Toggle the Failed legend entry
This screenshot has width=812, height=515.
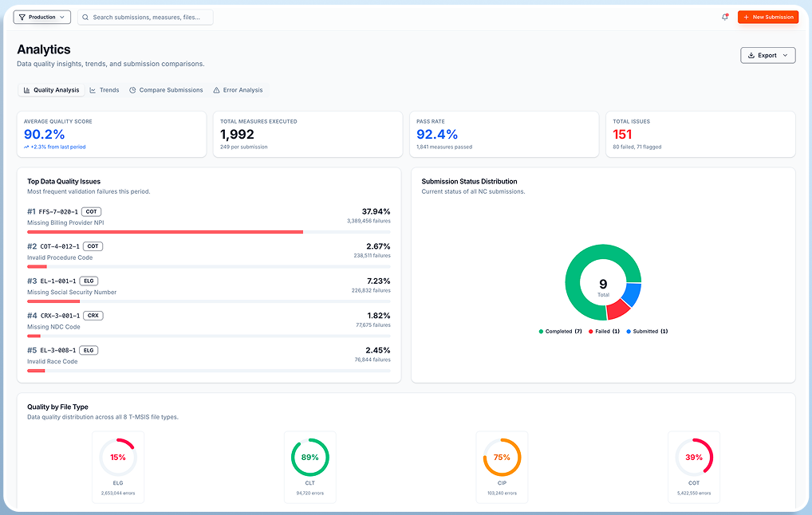click(x=604, y=332)
